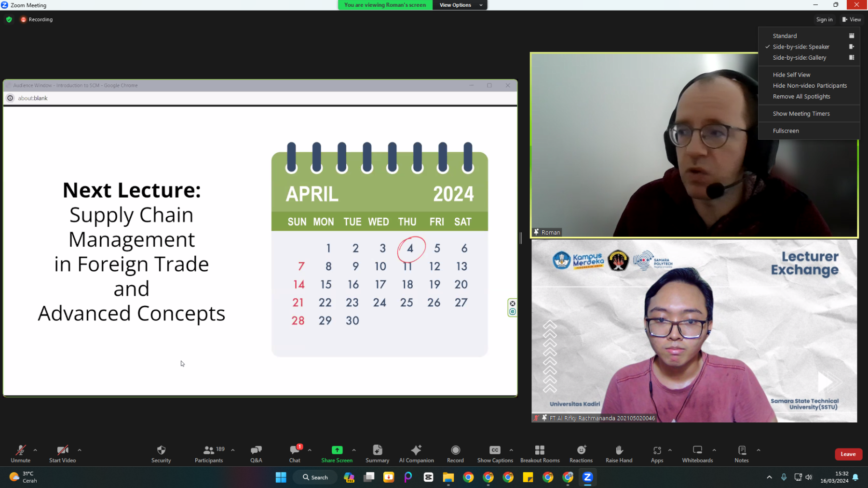Open Security options in Zoom

click(161, 454)
